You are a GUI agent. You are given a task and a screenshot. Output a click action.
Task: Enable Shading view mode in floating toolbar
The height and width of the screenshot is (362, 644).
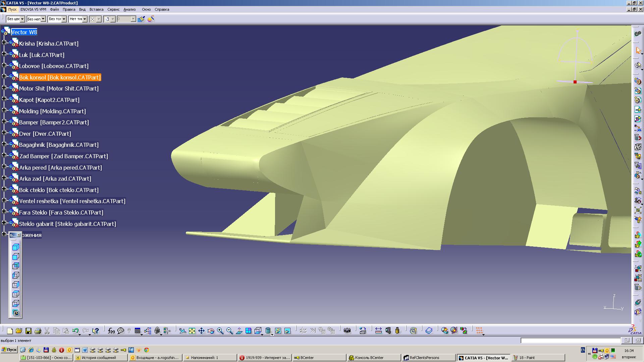click(16, 247)
